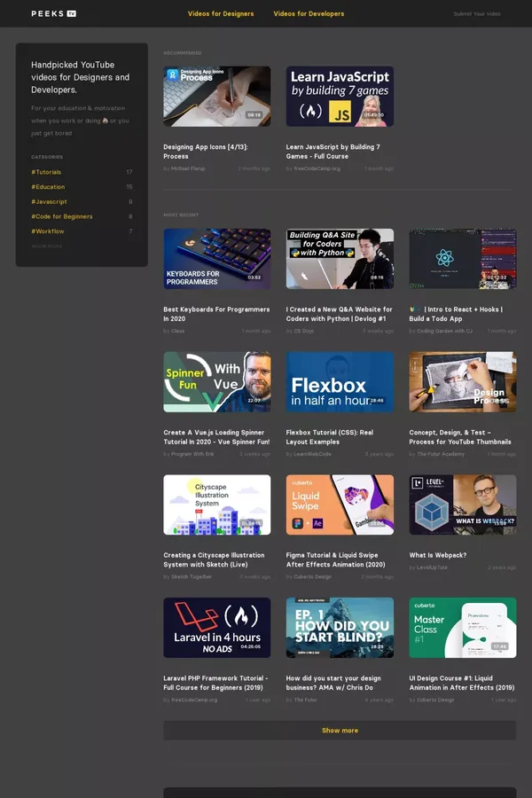532x798 pixels.
Task: Filter by #Workflow category
Action: 47,231
